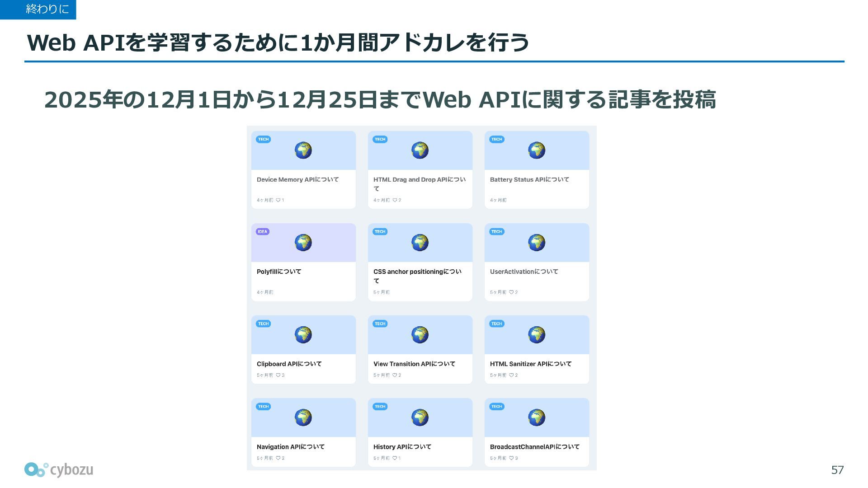Viewport: 868px width, 488px height.
Task: Click the globe thumbnail on Navigation API card
Action: point(303,418)
